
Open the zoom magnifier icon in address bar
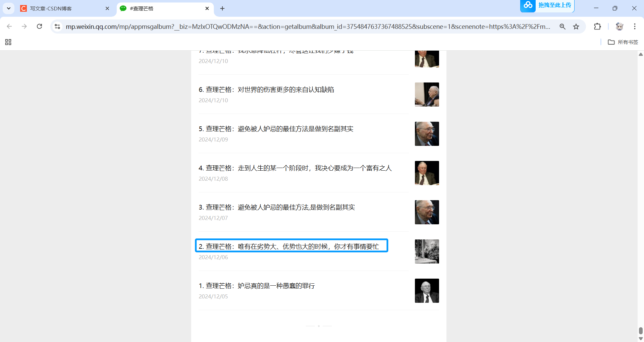tap(562, 26)
